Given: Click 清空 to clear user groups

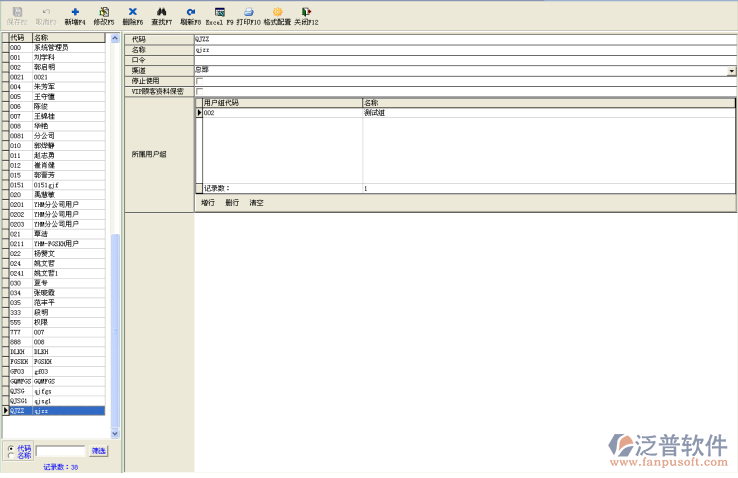Looking at the screenshot, I should pyautogui.click(x=257, y=203).
